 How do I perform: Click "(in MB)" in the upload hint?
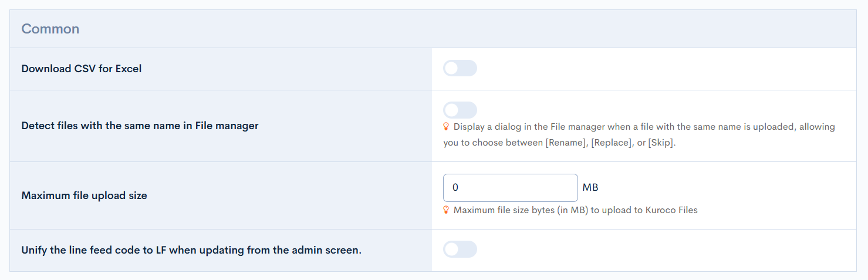573,210
